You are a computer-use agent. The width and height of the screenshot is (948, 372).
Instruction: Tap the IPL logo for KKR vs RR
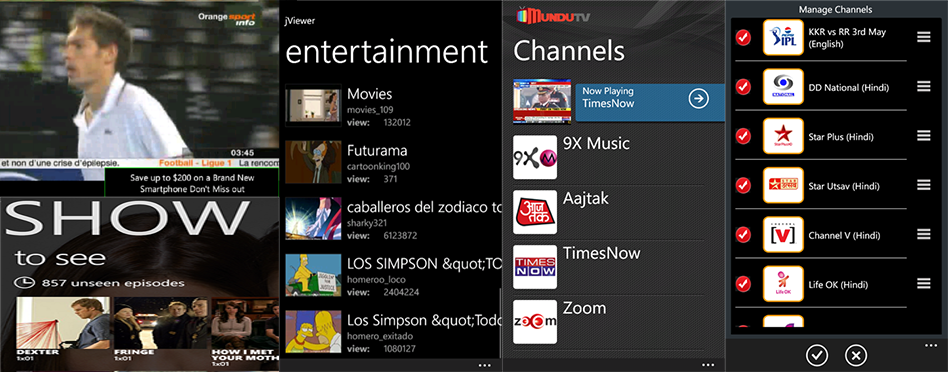click(x=783, y=38)
